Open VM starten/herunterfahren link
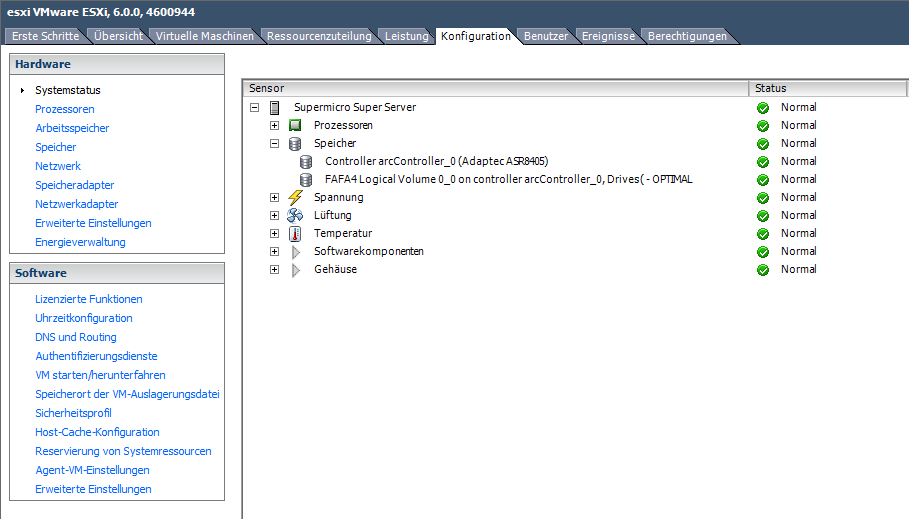The image size is (909, 519). coord(100,375)
